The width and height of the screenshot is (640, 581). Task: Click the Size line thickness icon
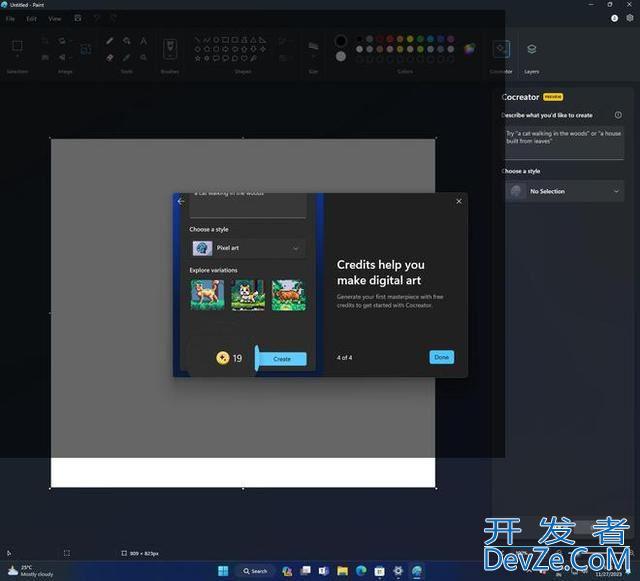point(313,46)
